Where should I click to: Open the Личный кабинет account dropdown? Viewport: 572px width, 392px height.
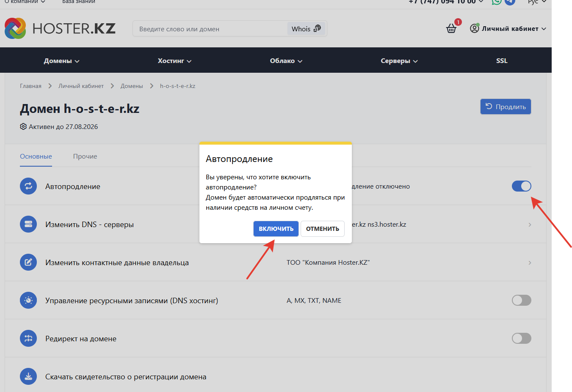pos(508,29)
